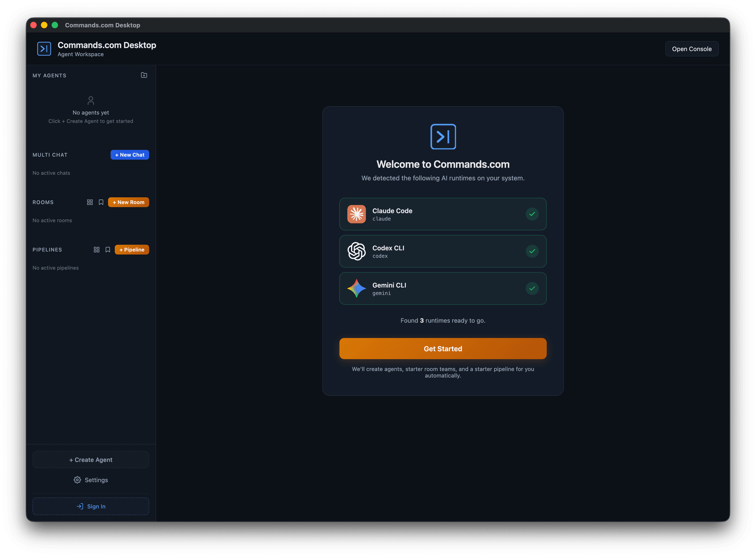Click the Settings gear icon
This screenshot has width=756, height=556.
click(x=77, y=480)
